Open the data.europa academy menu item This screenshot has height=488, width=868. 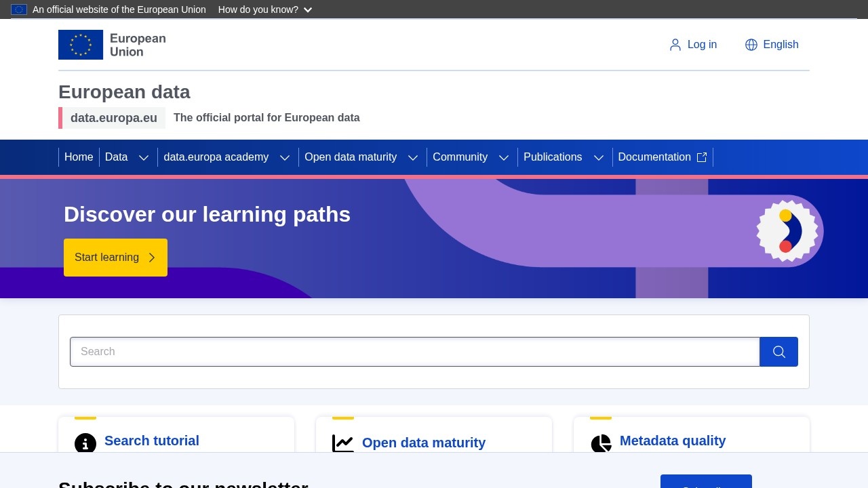[x=216, y=157]
